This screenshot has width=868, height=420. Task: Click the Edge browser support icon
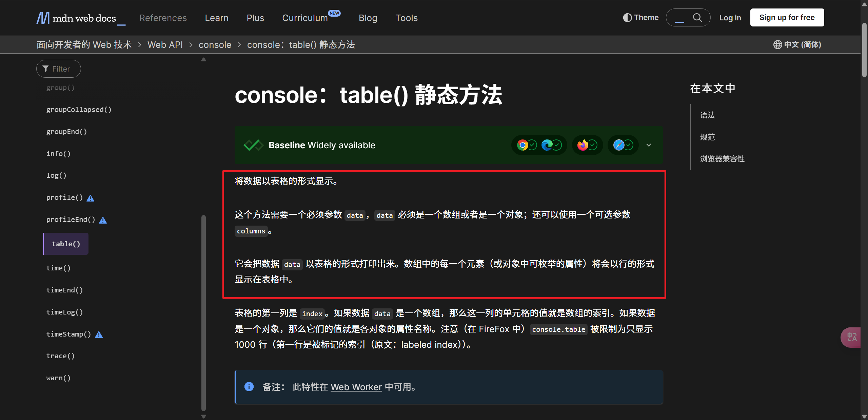[547, 145]
